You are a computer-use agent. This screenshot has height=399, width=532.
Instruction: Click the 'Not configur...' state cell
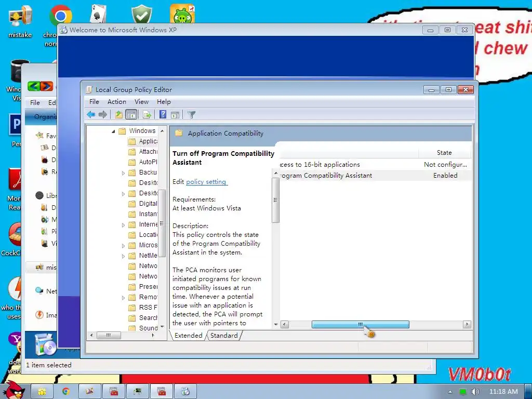(445, 165)
